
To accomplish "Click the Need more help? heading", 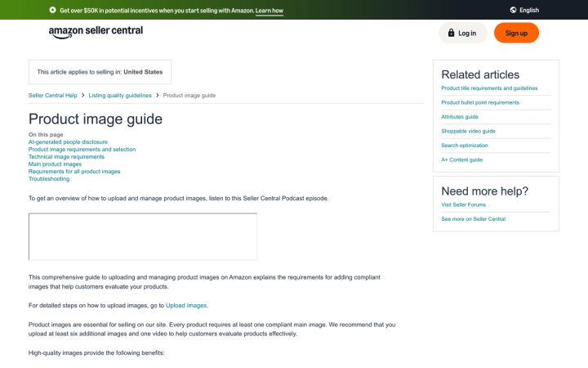I will click(485, 191).
